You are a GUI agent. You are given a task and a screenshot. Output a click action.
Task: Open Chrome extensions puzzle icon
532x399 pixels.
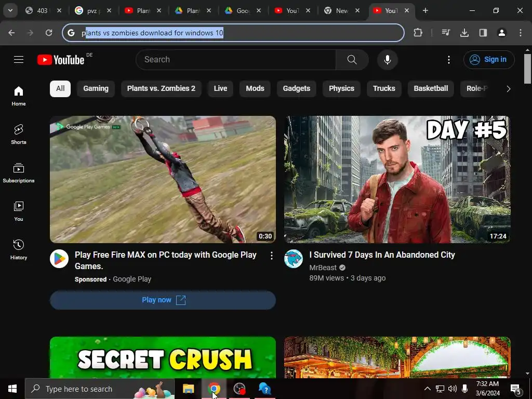(x=418, y=33)
